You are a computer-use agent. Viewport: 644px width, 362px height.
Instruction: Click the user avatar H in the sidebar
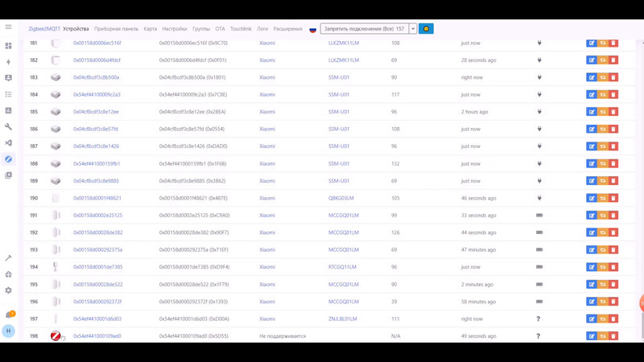[9, 331]
